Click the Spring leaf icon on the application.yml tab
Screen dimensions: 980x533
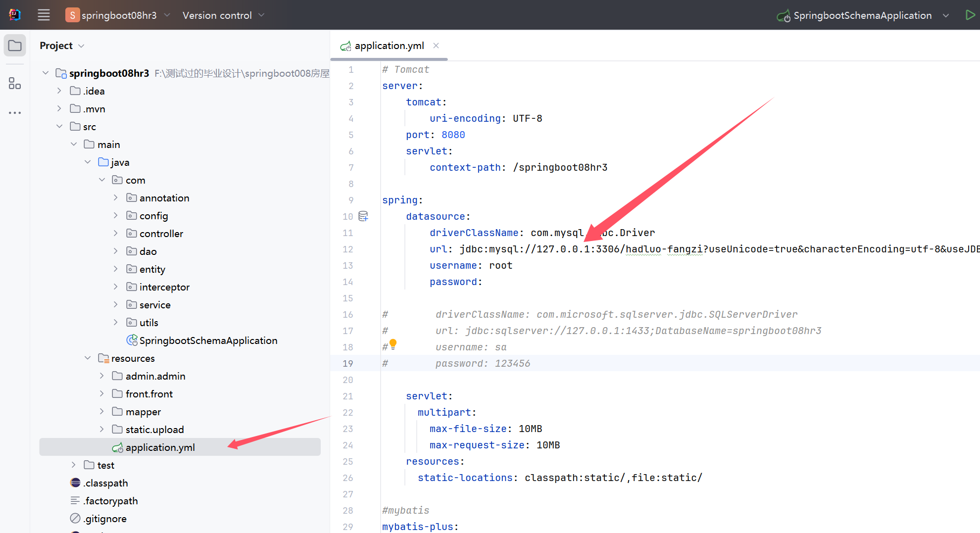click(x=345, y=46)
